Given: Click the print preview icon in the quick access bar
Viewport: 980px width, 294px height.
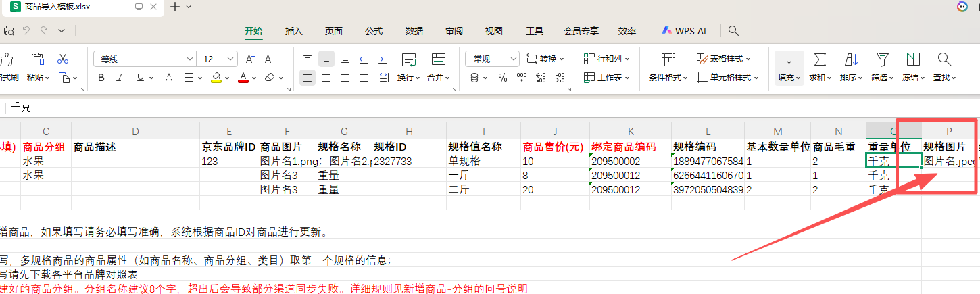Looking at the screenshot, I should (9, 30).
